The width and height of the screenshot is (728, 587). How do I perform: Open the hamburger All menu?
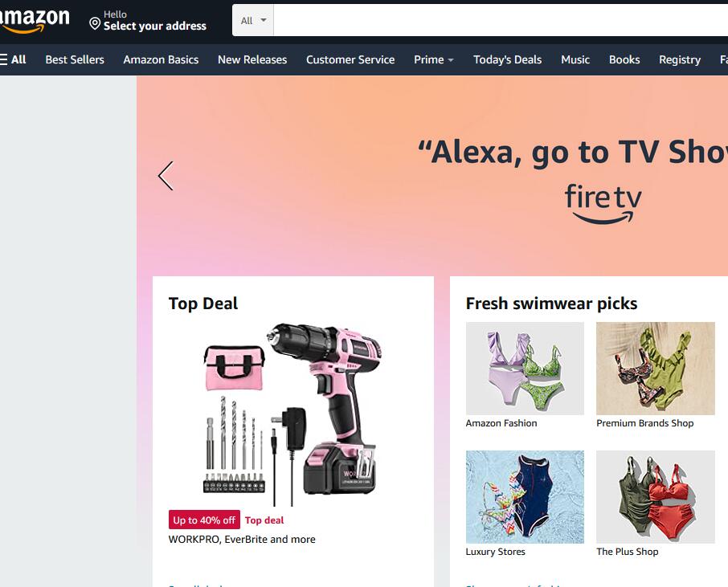click(13, 59)
